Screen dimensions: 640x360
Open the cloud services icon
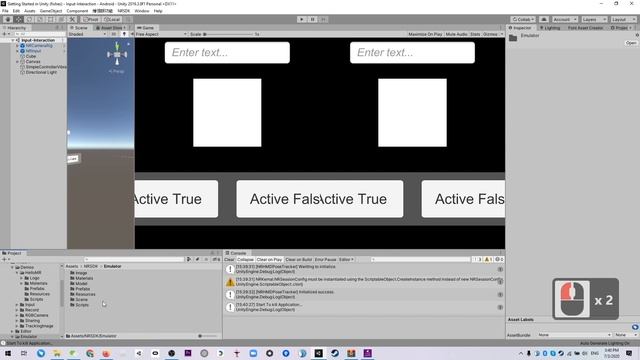[544, 19]
